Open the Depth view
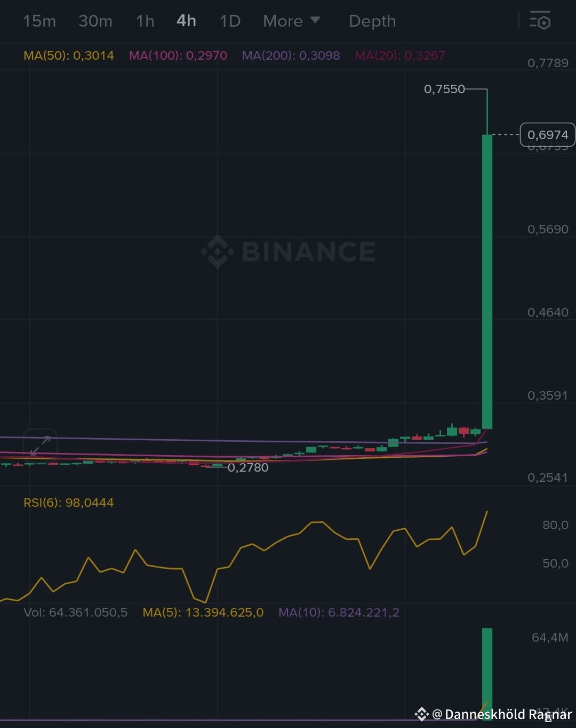The width and height of the screenshot is (576, 728). (x=372, y=21)
